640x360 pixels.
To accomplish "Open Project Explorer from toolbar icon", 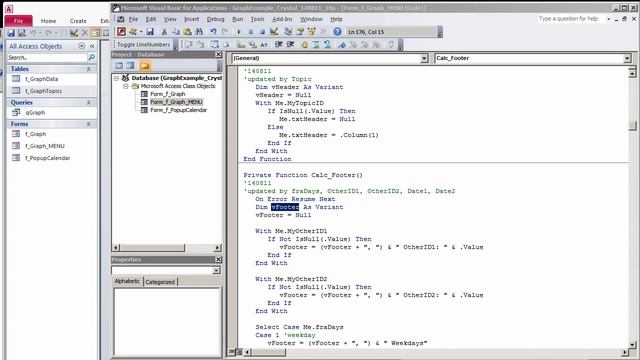I will [x=288, y=31].
